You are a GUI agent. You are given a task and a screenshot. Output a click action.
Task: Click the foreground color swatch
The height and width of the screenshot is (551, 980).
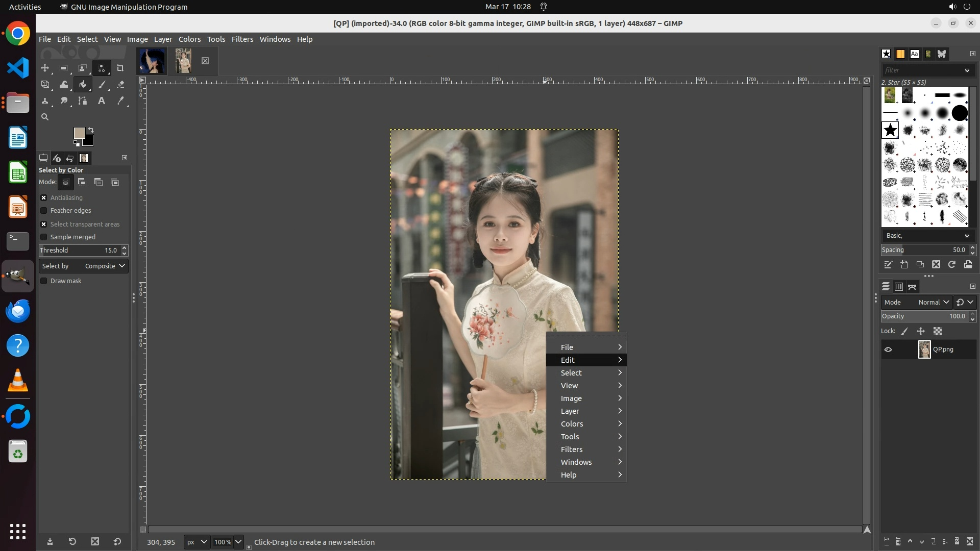pyautogui.click(x=79, y=133)
